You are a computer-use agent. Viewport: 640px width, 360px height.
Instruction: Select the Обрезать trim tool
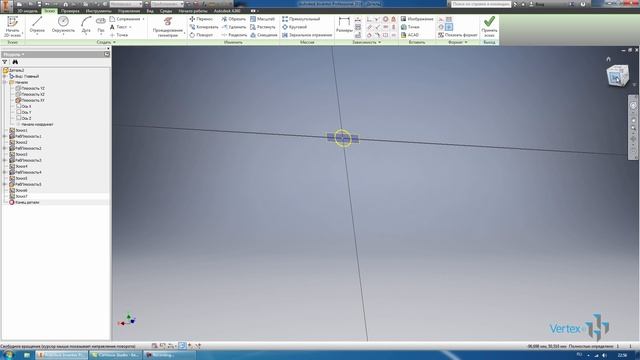pyautogui.click(x=233, y=19)
